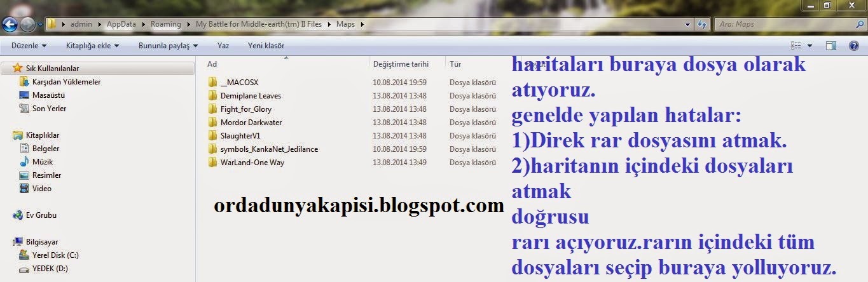Open Karşıdan Yüklemeler in sidebar
Viewport: 868px width, 282px height.
click(x=66, y=82)
